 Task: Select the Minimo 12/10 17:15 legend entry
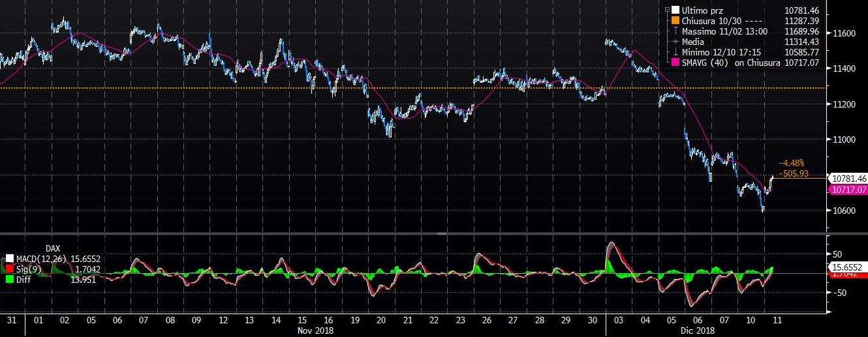click(x=722, y=52)
